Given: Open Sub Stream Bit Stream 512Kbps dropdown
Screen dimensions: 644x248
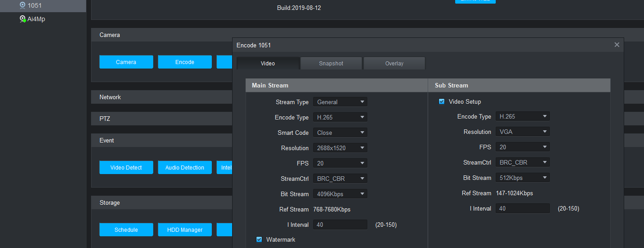Looking at the screenshot, I should 523,178.
